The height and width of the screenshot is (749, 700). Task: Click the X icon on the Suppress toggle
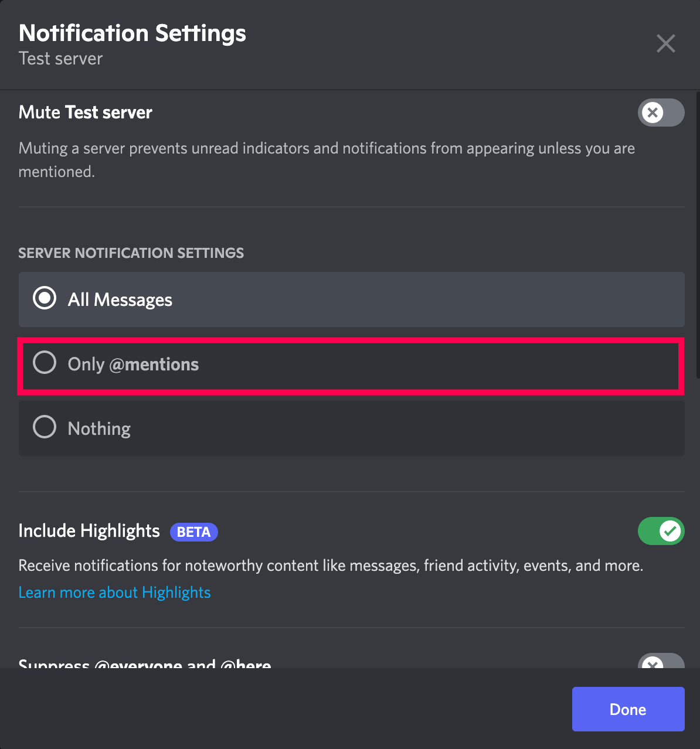(653, 665)
